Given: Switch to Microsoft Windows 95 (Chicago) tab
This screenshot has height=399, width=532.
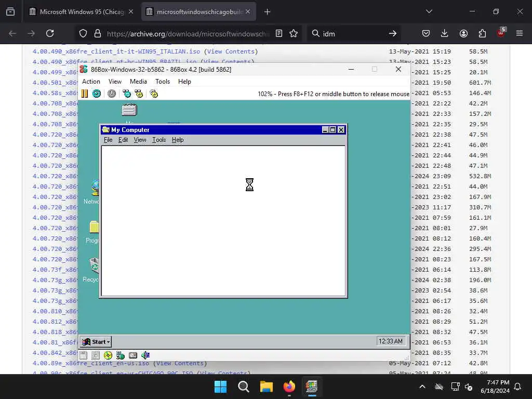Looking at the screenshot, I should click(x=82, y=11).
